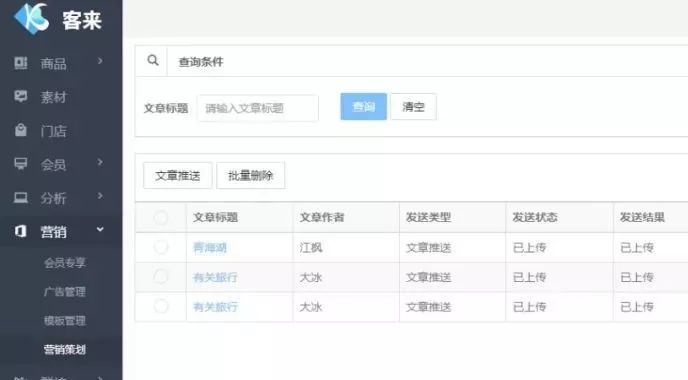Expand the 商品 menu chevron
688x380 pixels.
coord(100,61)
